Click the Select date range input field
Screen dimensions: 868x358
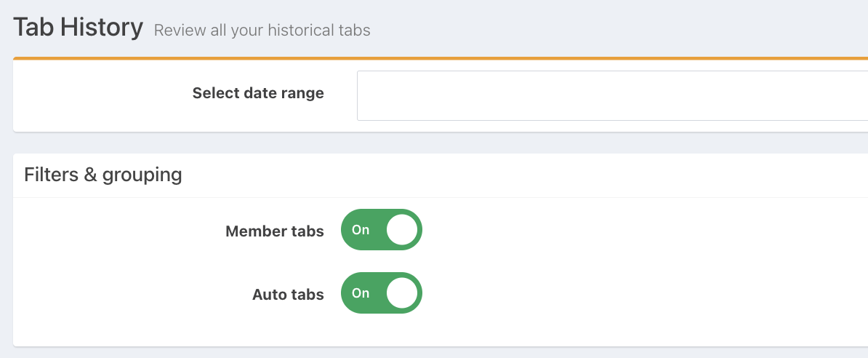click(612, 95)
